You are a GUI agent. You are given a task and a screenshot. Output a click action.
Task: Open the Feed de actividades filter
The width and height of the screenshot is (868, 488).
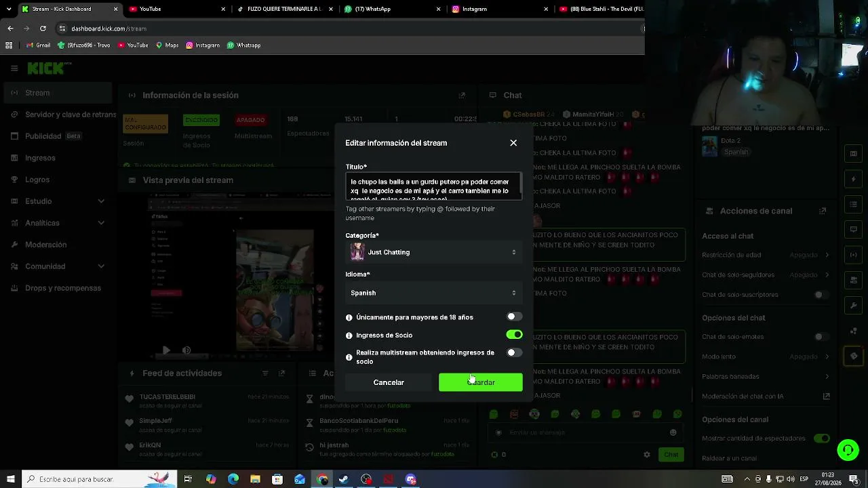click(x=265, y=373)
